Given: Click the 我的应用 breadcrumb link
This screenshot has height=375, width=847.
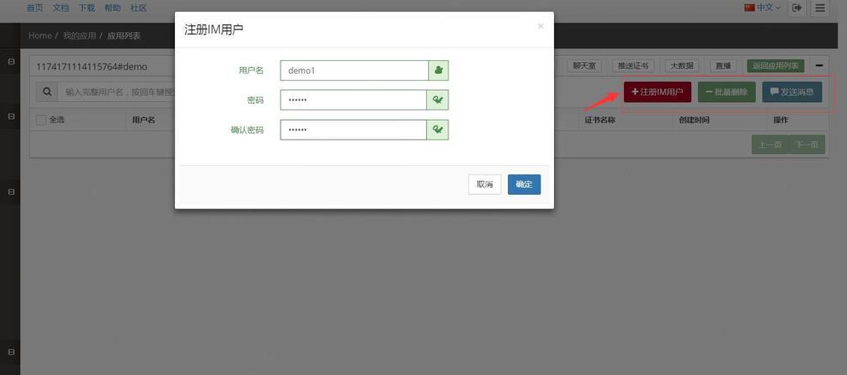Looking at the screenshot, I should pos(79,36).
